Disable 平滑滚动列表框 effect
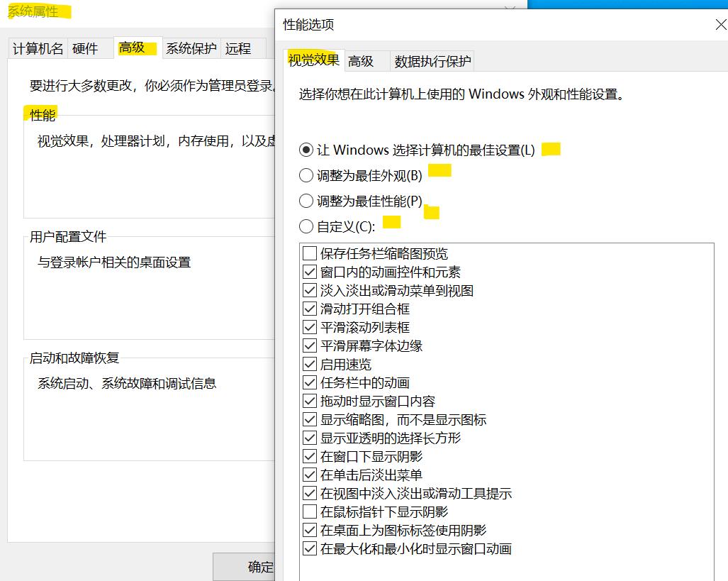The height and width of the screenshot is (581, 728). 310,327
